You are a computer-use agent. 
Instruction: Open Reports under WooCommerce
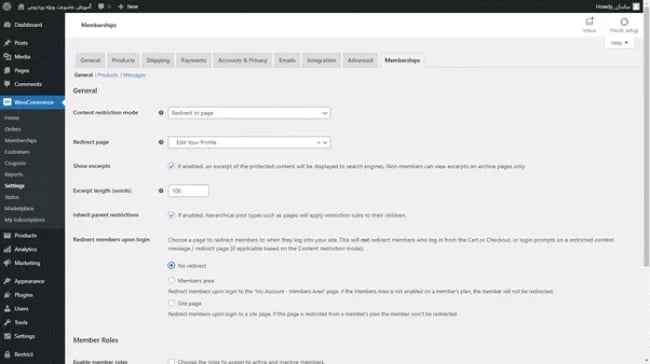(14, 175)
